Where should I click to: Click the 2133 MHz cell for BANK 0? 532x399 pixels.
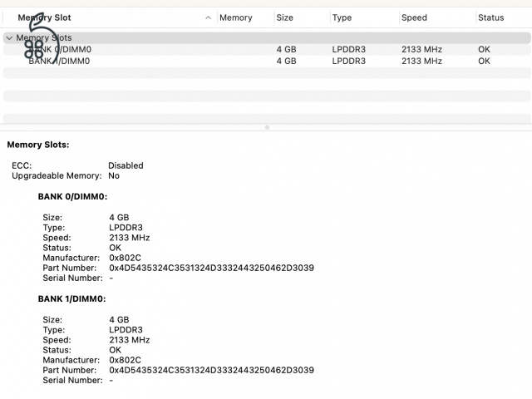coord(420,49)
